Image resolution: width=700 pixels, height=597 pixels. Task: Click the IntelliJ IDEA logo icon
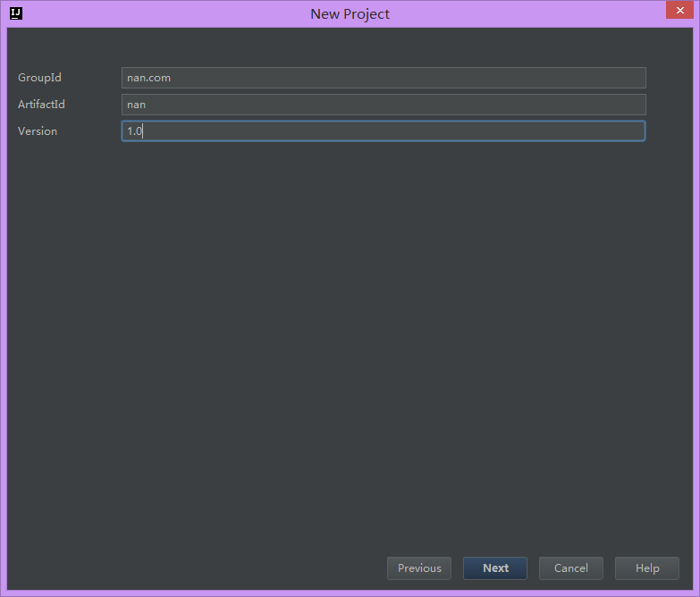(16, 13)
